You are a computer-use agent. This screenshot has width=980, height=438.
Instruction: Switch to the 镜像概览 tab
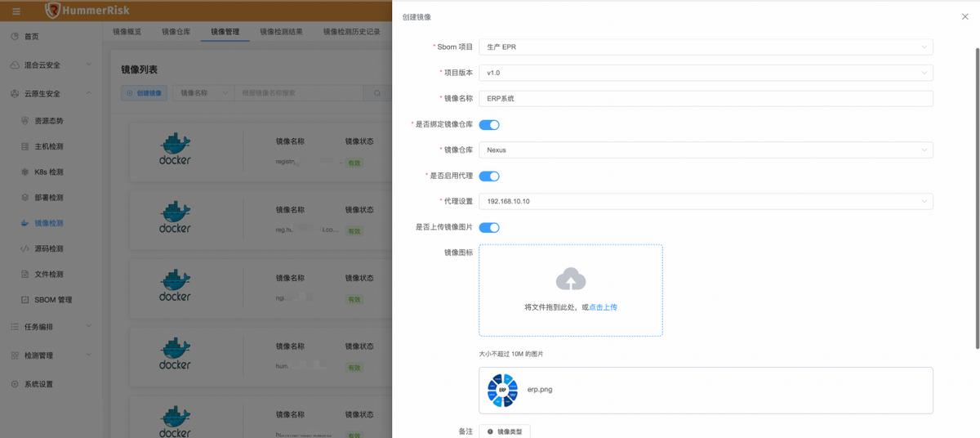pyautogui.click(x=127, y=32)
